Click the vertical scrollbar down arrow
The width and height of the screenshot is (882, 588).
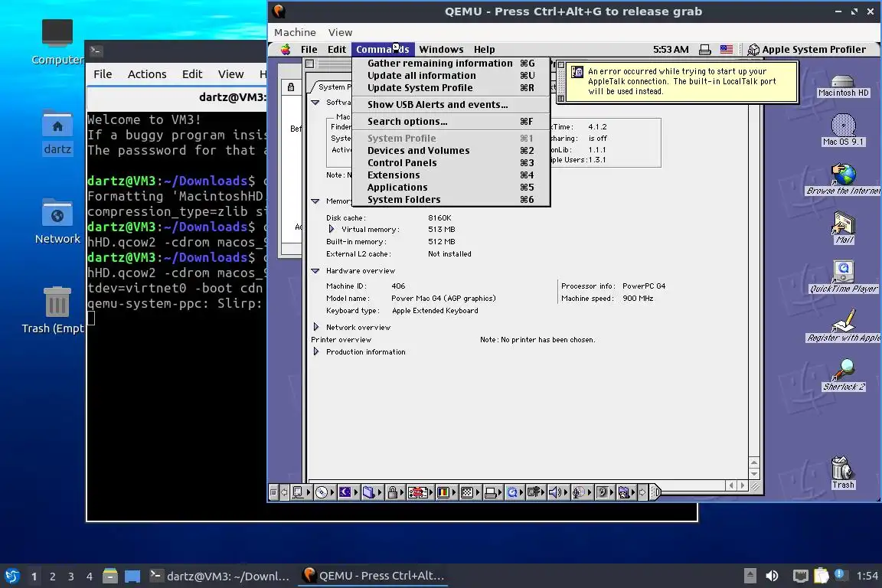[x=754, y=474]
